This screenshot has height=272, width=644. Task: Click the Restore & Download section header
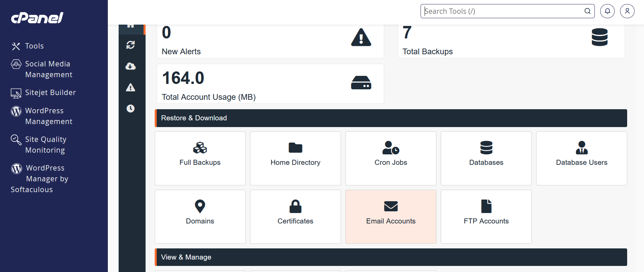[391, 118]
